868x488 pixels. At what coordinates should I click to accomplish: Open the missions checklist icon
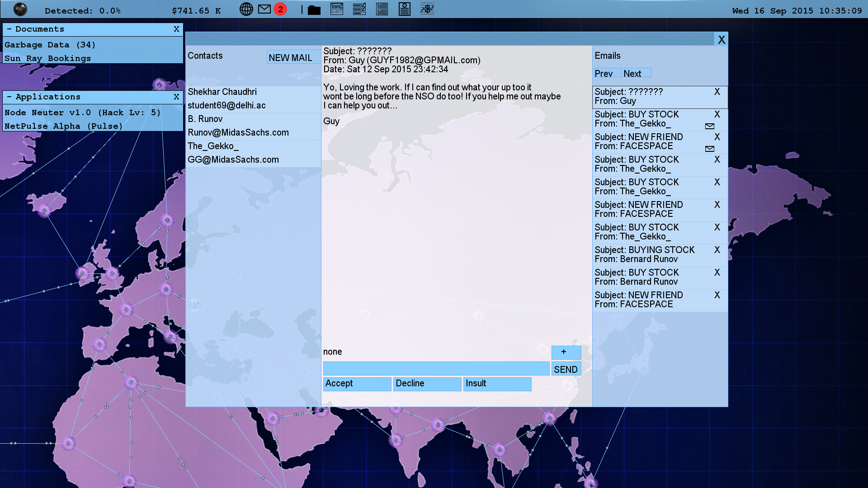point(359,9)
